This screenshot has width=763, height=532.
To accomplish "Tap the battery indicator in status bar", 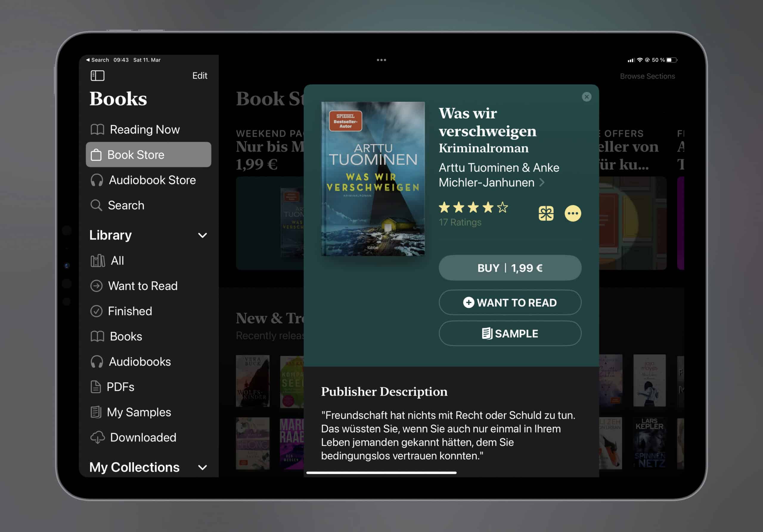I will [x=672, y=60].
